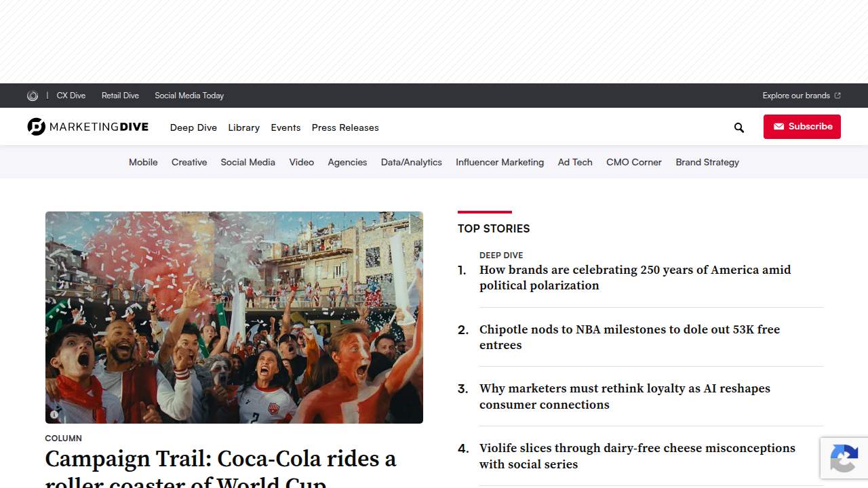The height and width of the screenshot is (488, 868).
Task: Visit the CX Dive site link
Action: click(x=71, y=96)
